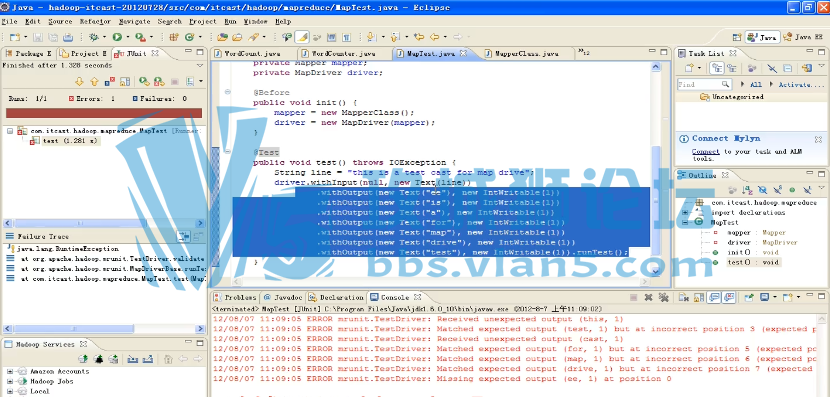
Task: Click the Debug bug icon in the toolbar
Action: [94, 37]
